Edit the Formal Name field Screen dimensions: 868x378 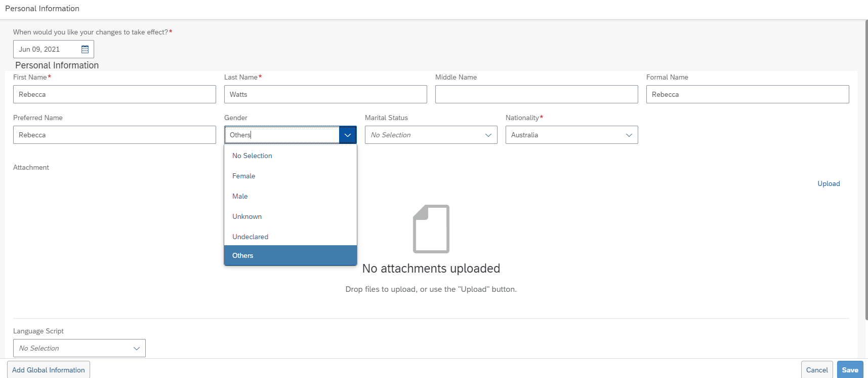(748, 94)
